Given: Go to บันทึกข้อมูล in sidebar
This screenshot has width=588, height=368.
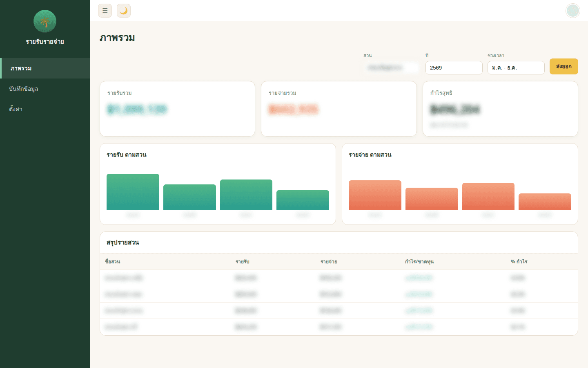Looking at the screenshot, I should coord(45,89).
